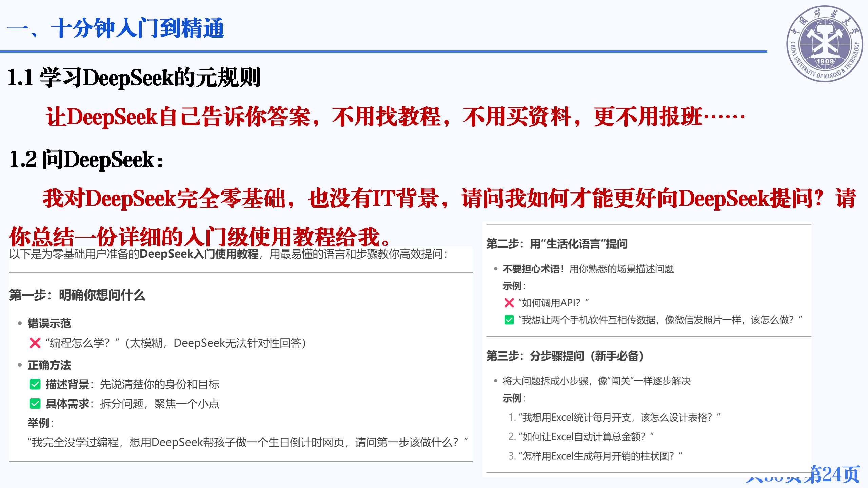Click slide title 一、十分钟入门到精通
868x488 pixels.
[x=115, y=28]
